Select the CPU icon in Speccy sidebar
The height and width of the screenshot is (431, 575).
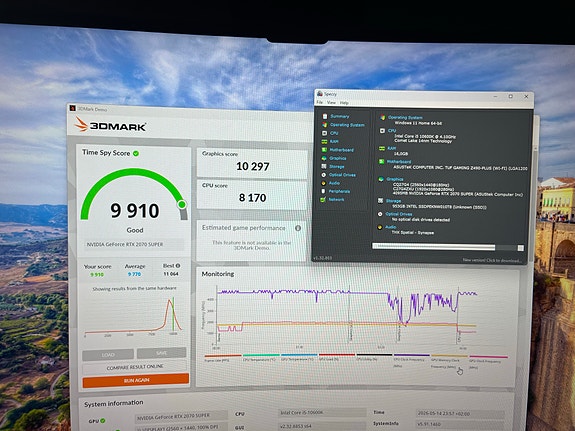(x=325, y=133)
